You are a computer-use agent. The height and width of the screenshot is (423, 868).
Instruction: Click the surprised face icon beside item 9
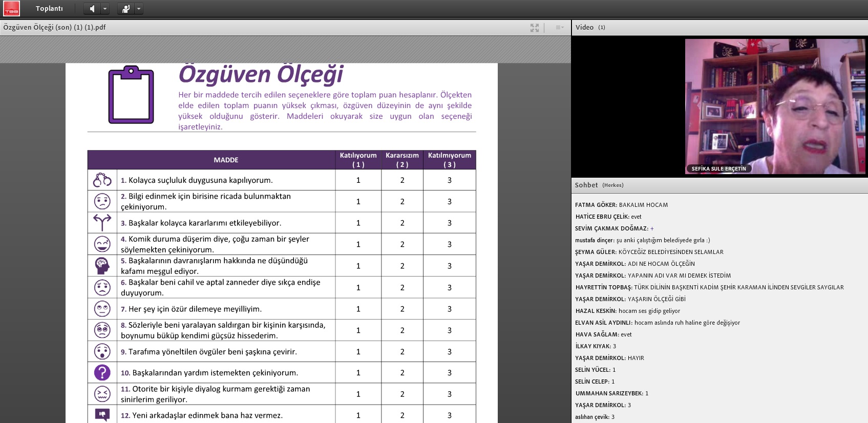102,352
